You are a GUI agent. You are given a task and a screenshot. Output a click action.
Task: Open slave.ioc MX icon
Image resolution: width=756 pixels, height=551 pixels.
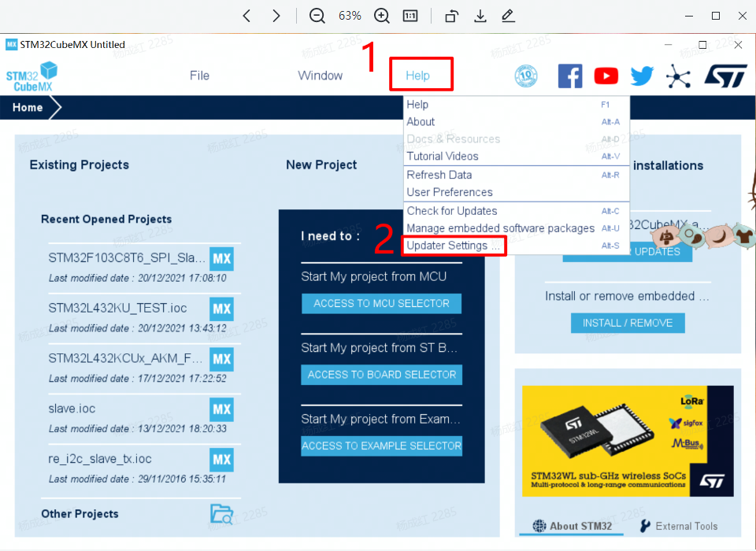[x=222, y=409]
